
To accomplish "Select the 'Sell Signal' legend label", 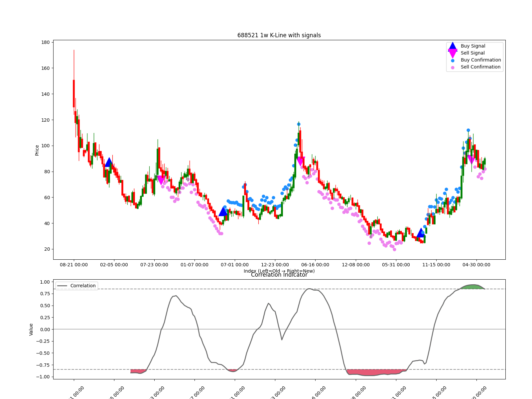I will pyautogui.click(x=472, y=53).
